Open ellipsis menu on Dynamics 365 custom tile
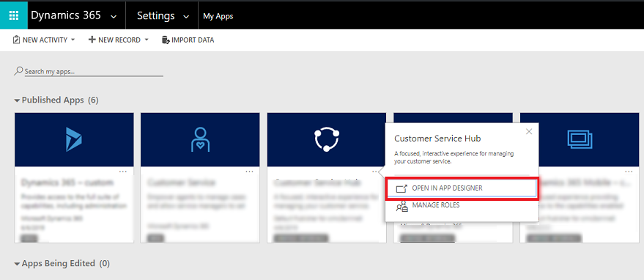 click(x=123, y=172)
